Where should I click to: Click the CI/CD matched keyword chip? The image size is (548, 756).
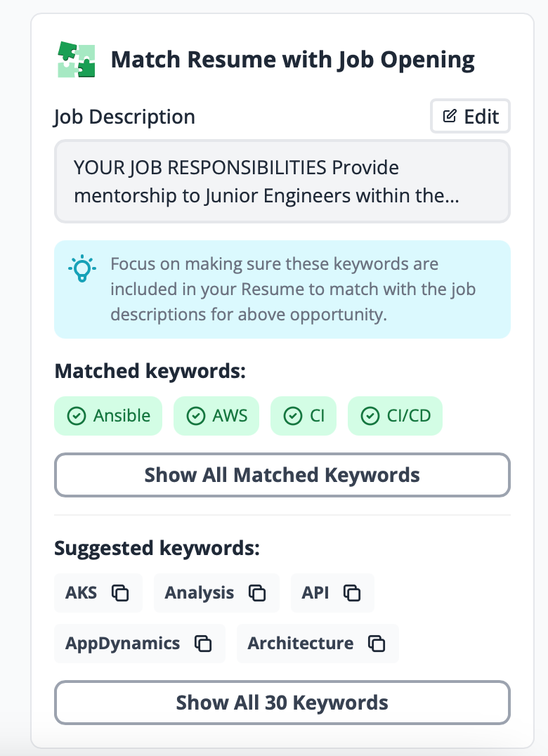point(395,416)
